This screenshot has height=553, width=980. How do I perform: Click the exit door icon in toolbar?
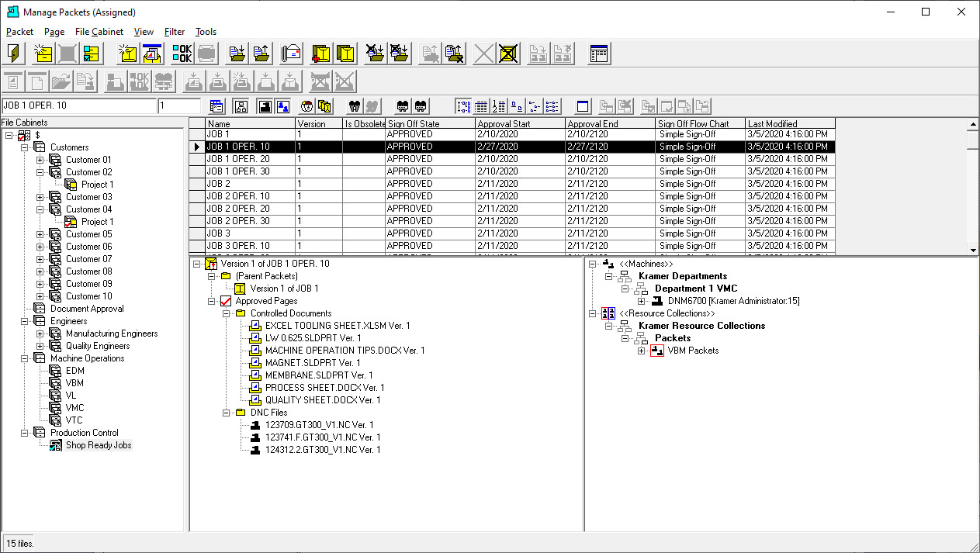coord(15,54)
